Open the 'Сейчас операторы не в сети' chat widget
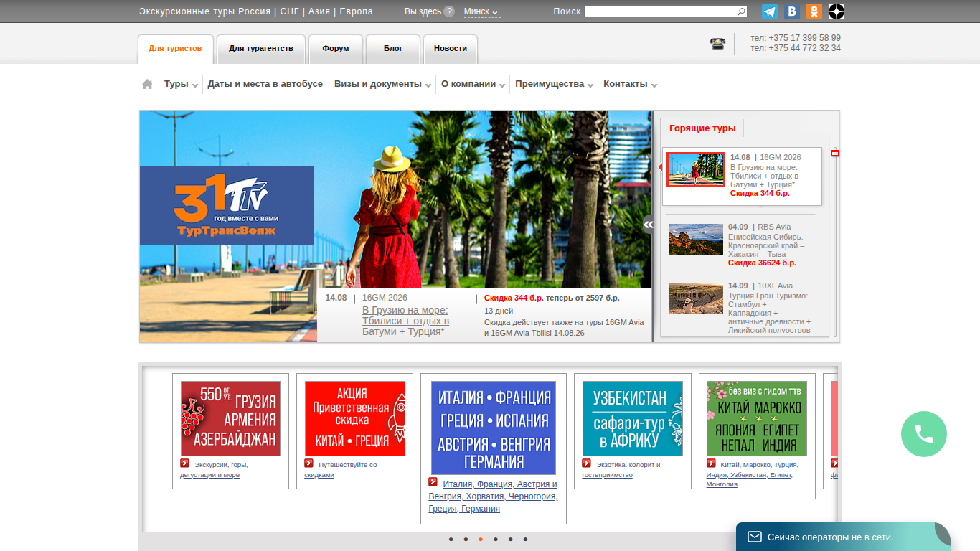Viewport: 980px width, 551px height. point(843,537)
